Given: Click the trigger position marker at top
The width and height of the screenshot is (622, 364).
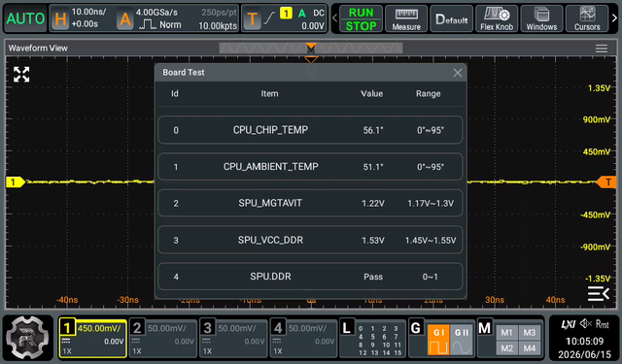Looking at the screenshot, I should click(311, 60).
